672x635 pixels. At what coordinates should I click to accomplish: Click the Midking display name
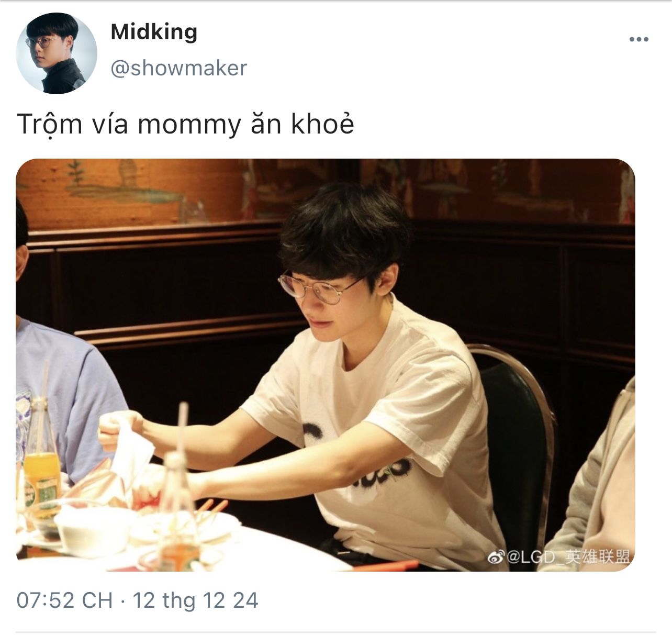pos(154,32)
